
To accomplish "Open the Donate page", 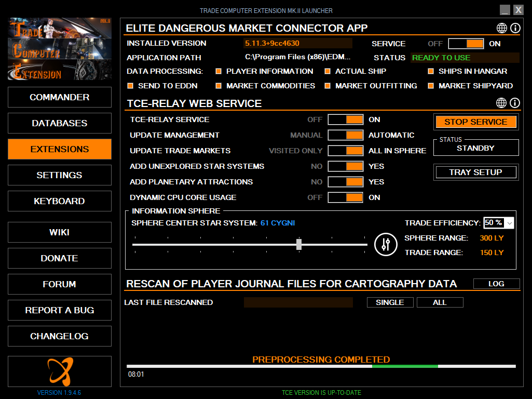I will [x=60, y=258].
